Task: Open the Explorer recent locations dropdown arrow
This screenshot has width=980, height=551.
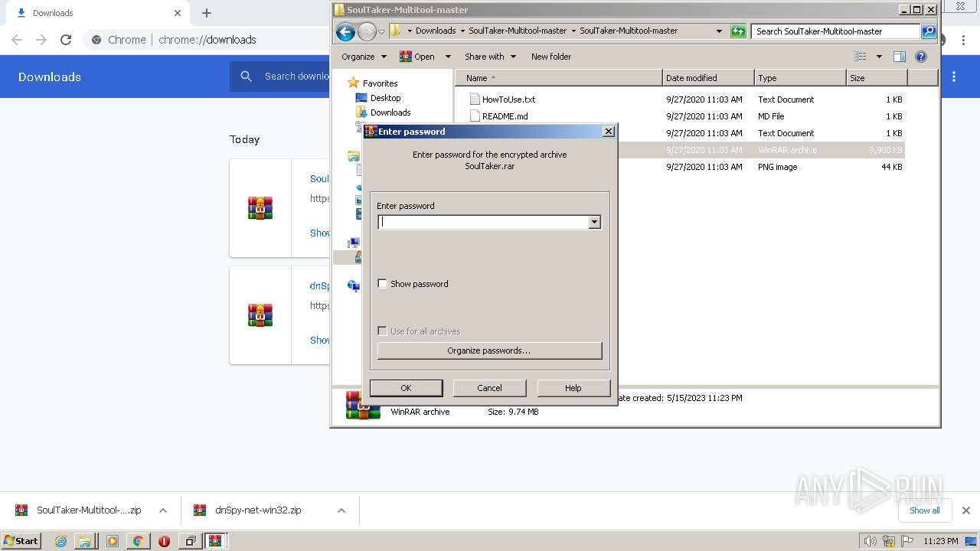Action: pyautogui.click(x=381, y=31)
